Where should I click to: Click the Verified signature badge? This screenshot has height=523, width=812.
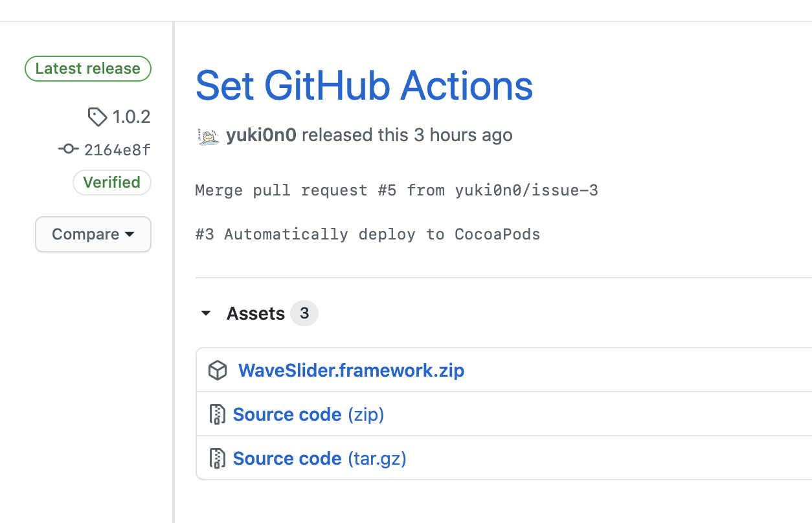(112, 183)
